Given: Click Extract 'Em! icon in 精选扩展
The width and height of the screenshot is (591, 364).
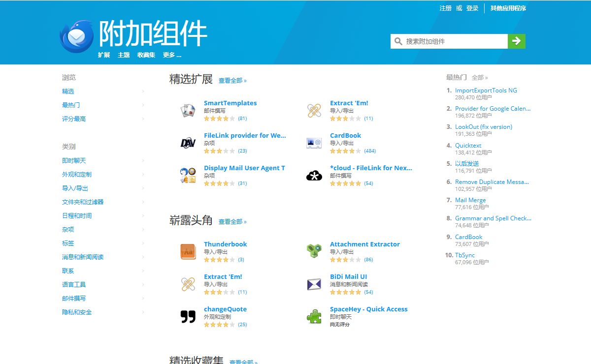Looking at the screenshot, I should (x=314, y=111).
